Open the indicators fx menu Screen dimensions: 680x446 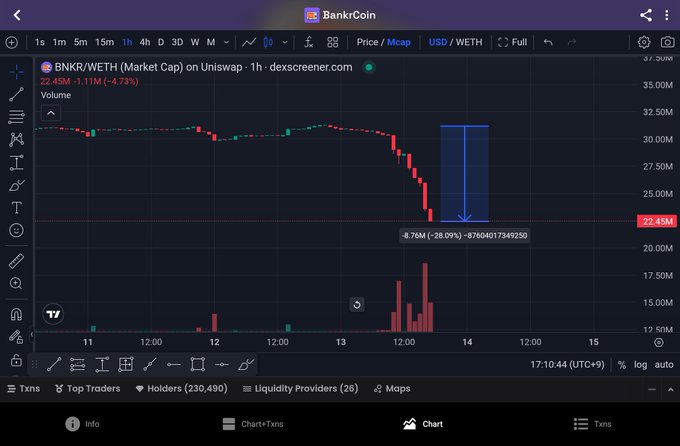[x=308, y=42]
